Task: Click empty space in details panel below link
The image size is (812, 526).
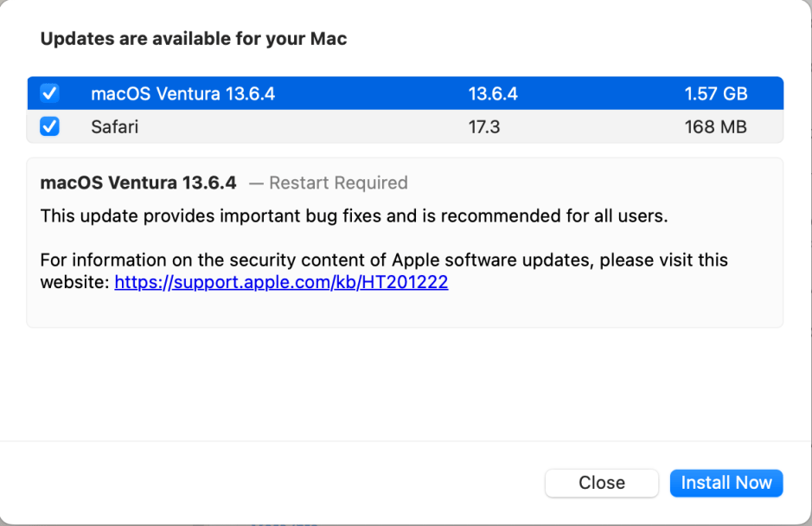Action: [405, 310]
